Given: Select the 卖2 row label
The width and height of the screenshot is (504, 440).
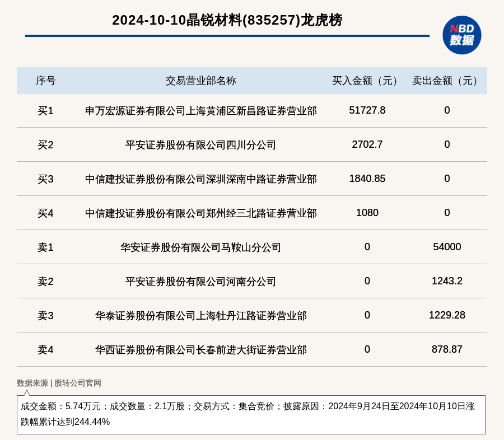Looking at the screenshot, I should (x=46, y=282).
